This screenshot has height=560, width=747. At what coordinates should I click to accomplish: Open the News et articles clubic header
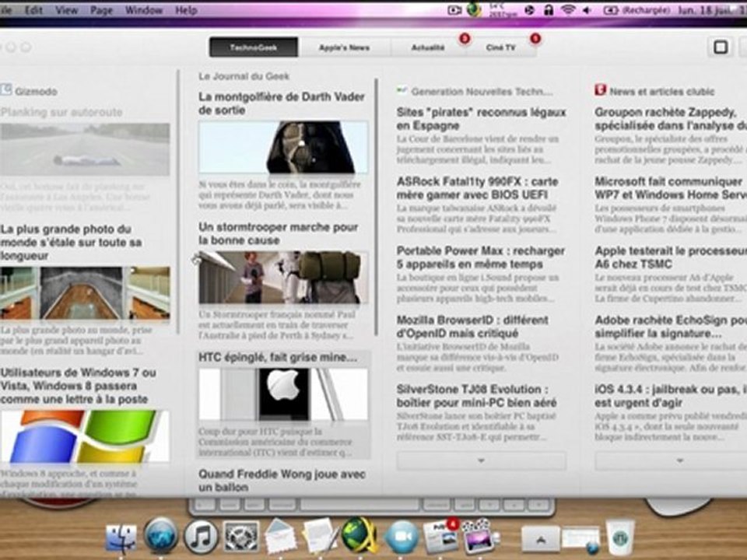(x=661, y=92)
